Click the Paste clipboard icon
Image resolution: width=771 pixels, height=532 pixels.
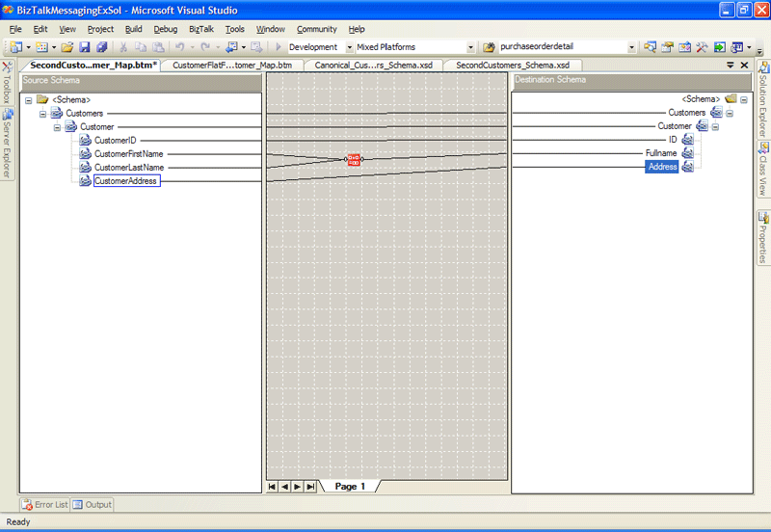point(158,47)
